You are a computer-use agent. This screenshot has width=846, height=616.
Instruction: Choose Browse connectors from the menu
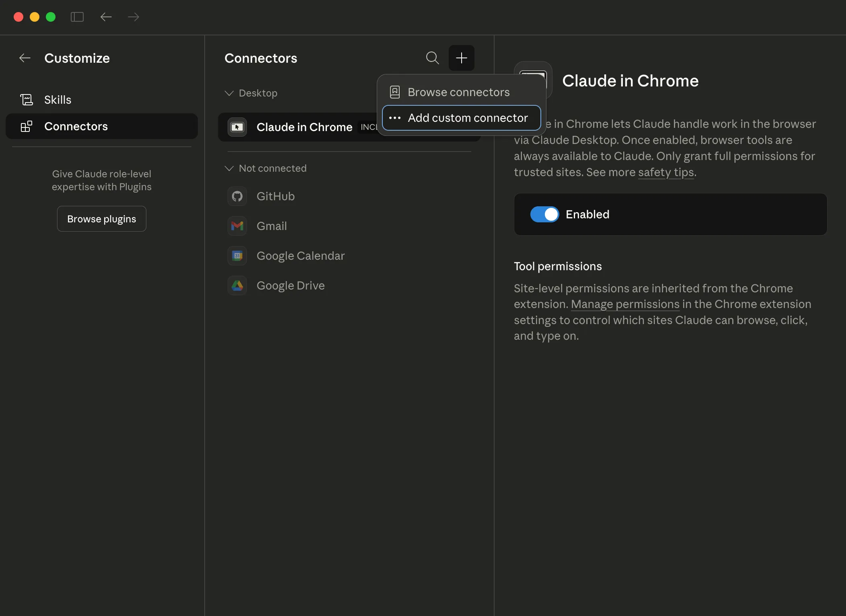point(458,92)
